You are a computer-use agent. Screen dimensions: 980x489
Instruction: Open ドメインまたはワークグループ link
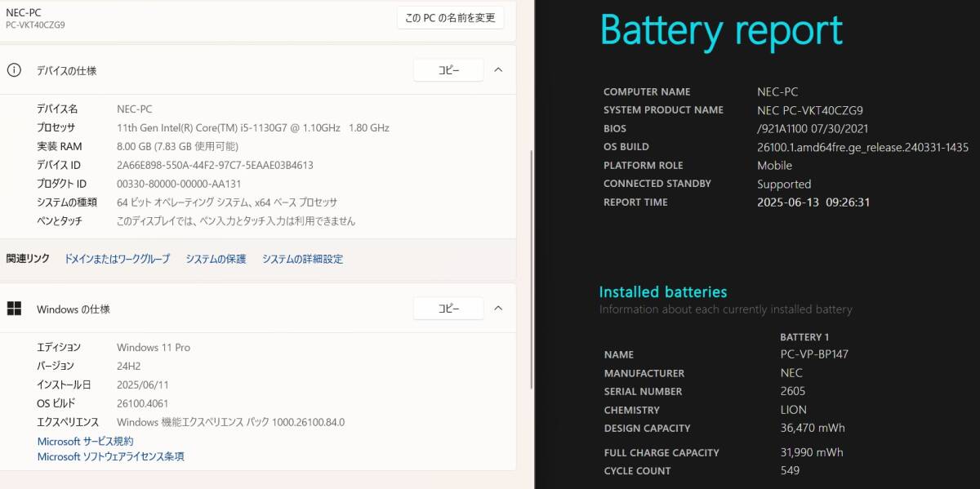click(x=117, y=259)
